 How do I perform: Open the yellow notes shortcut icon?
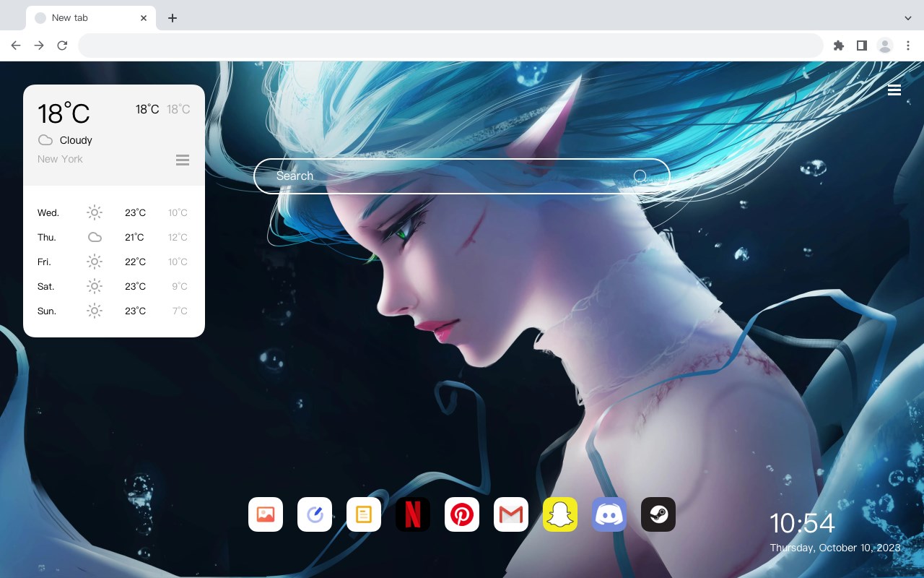364,514
